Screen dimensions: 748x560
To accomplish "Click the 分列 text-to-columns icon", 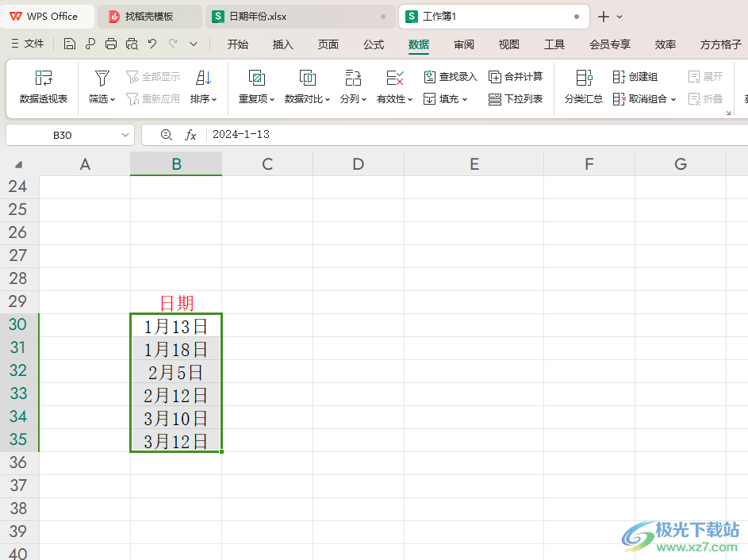I will coord(353,78).
